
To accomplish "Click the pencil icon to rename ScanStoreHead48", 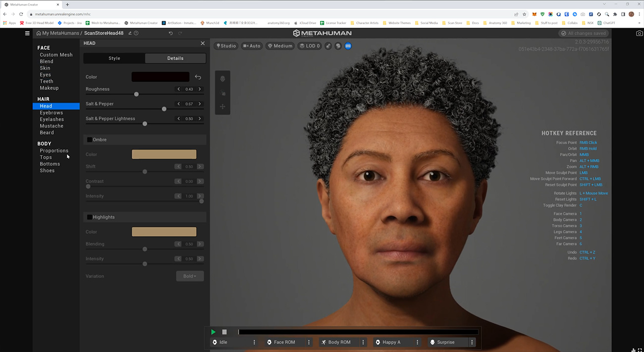I will 130,33.
